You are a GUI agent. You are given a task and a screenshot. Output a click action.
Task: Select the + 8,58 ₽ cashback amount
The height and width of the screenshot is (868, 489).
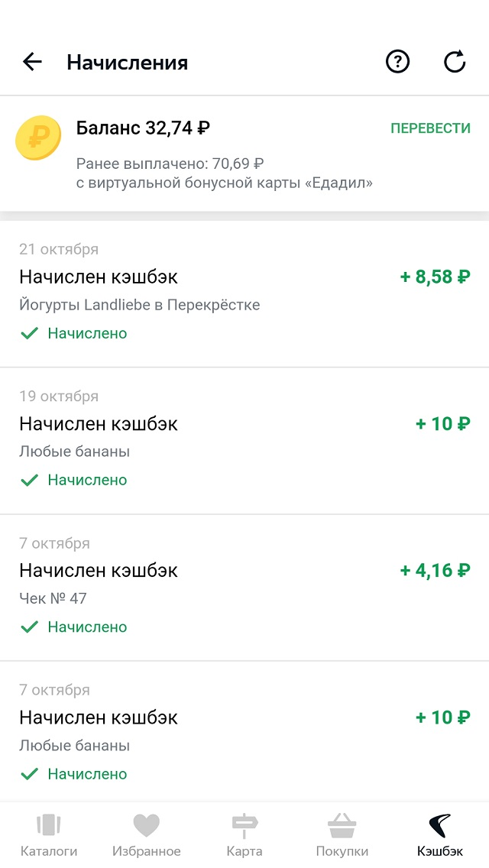[436, 278]
